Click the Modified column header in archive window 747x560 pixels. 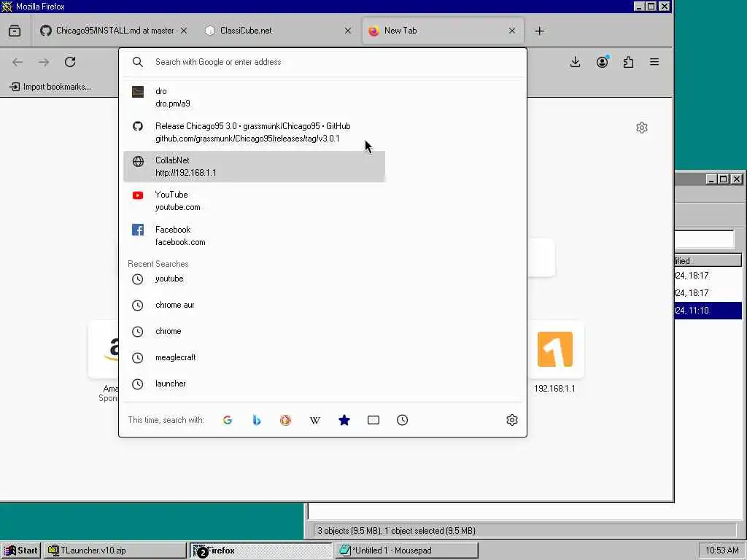click(708, 260)
